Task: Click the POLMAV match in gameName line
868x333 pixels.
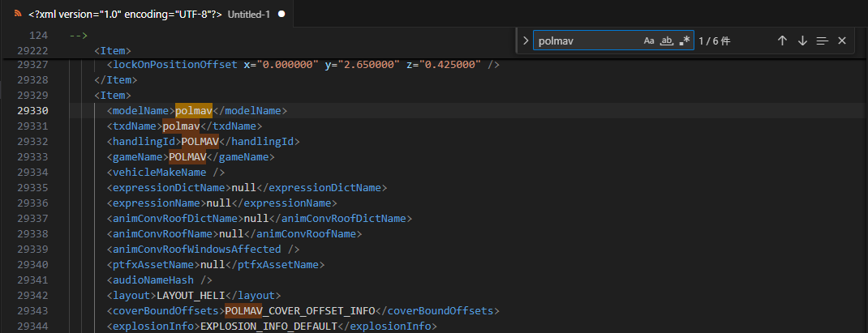Action: (x=187, y=156)
